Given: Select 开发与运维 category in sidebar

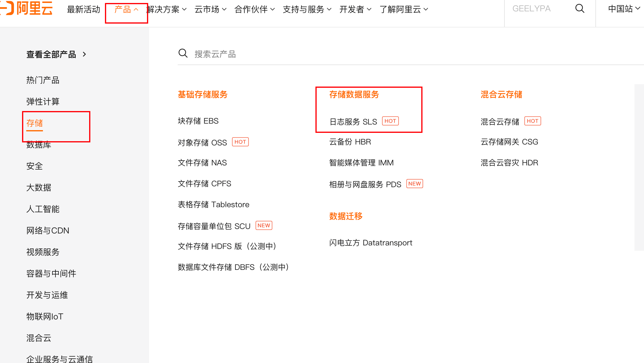Looking at the screenshot, I should tap(47, 295).
